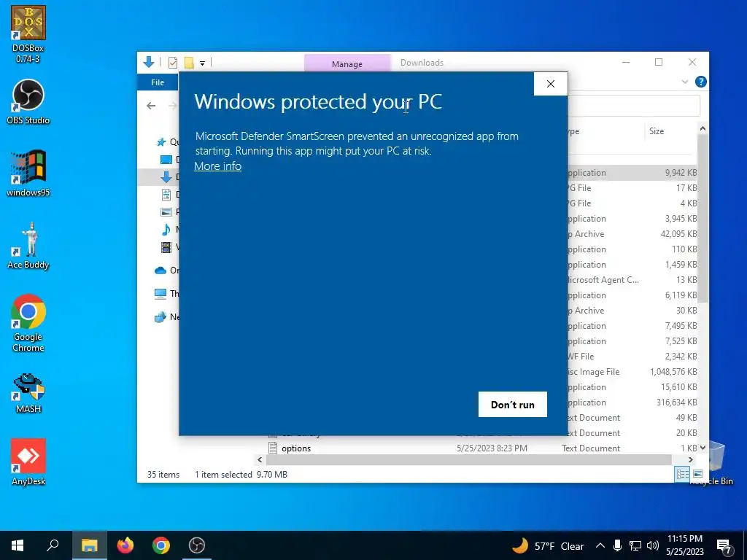The width and height of the screenshot is (747, 560).
Task: Select the Microsoft Agent C... type row
Action: coord(632,279)
